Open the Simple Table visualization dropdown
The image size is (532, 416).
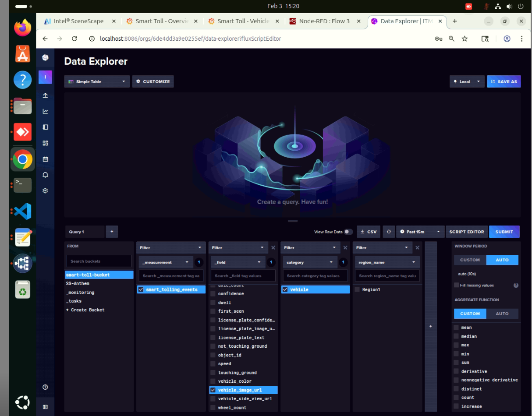96,81
